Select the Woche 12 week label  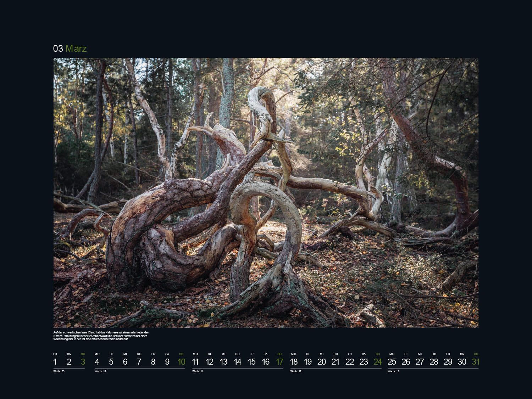(x=296, y=371)
